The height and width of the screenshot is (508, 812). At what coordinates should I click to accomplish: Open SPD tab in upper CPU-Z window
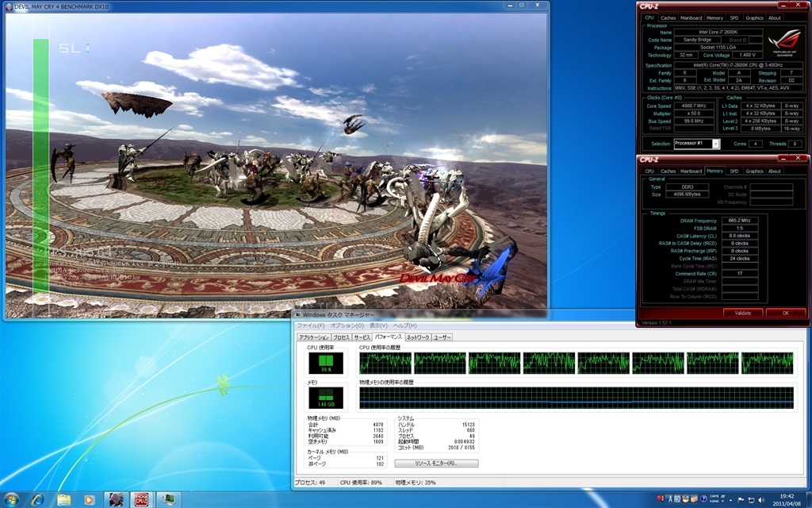pyautogui.click(x=733, y=17)
